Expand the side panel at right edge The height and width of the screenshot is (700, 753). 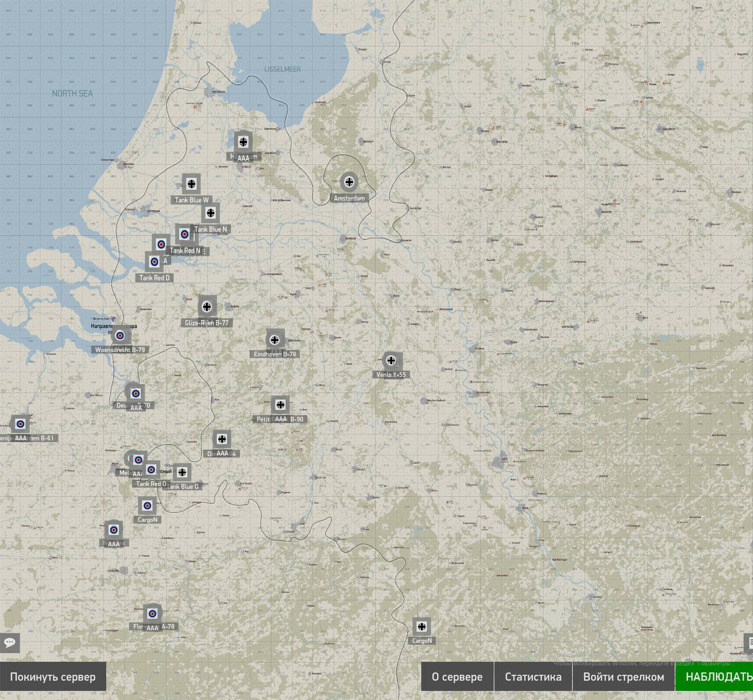point(749,643)
